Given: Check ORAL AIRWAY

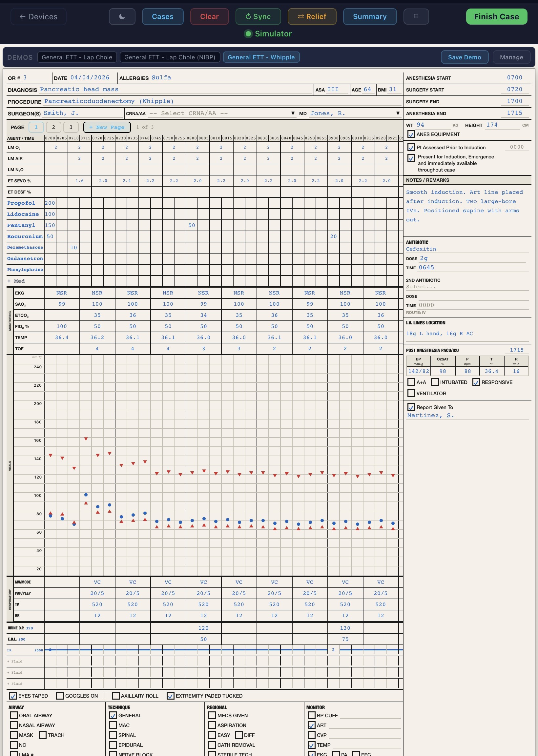Looking at the screenshot, I should [13, 715].
